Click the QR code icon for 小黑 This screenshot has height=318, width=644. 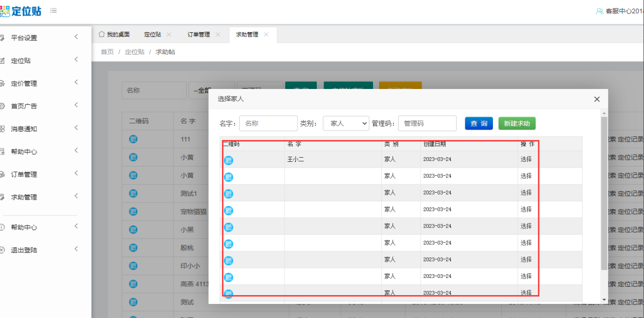point(133,230)
